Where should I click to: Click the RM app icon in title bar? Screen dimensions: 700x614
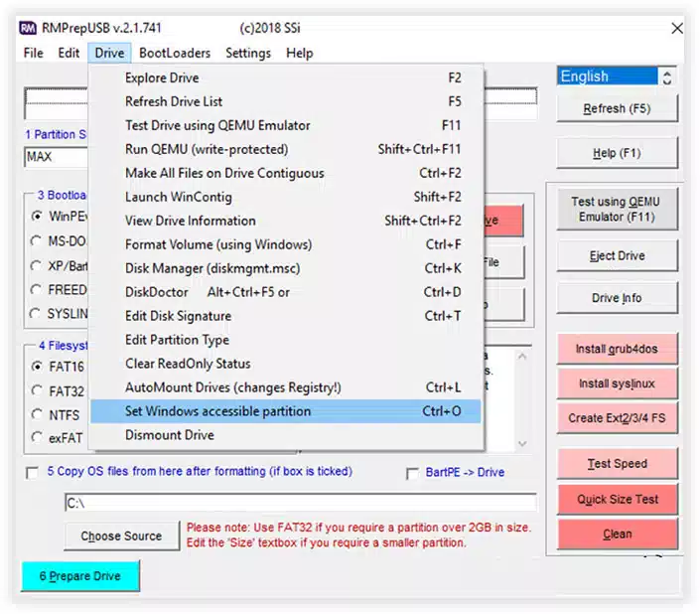click(27, 28)
